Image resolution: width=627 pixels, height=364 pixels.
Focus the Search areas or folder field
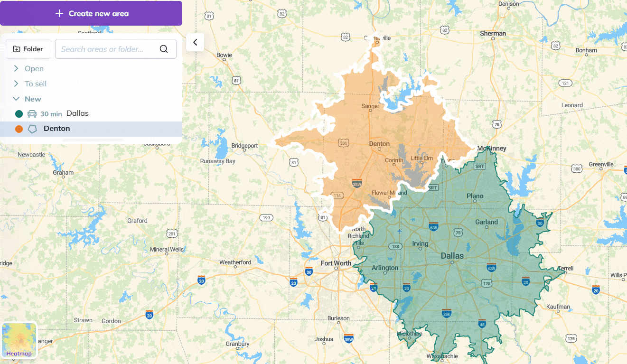click(x=108, y=49)
